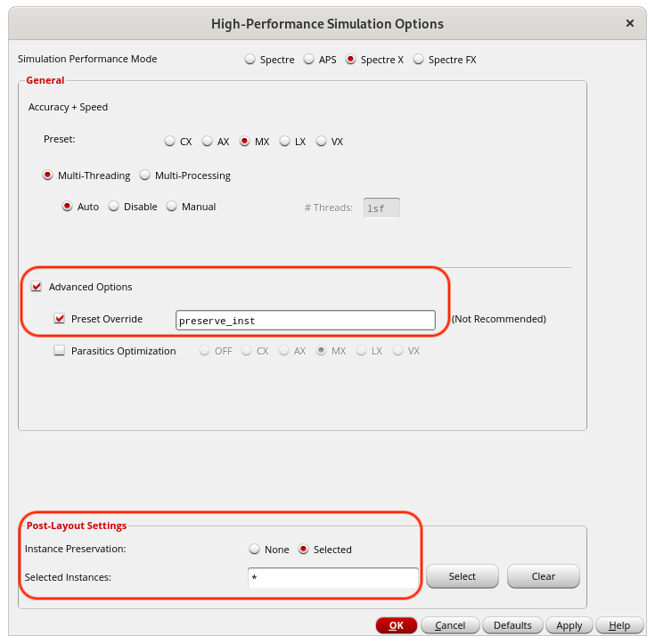655x644 pixels.
Task: Disable multi-threading via Disable radio
Action: tap(114, 207)
